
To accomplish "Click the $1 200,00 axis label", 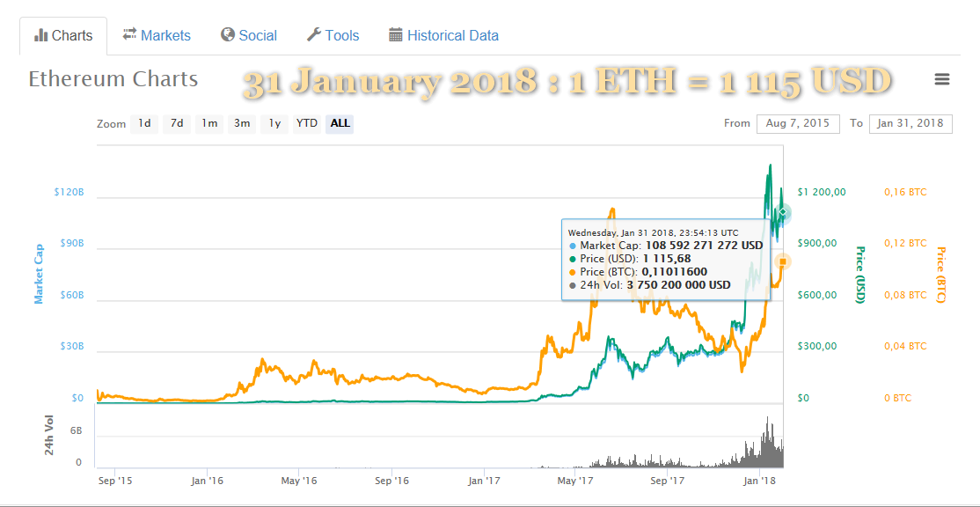I will click(x=822, y=192).
